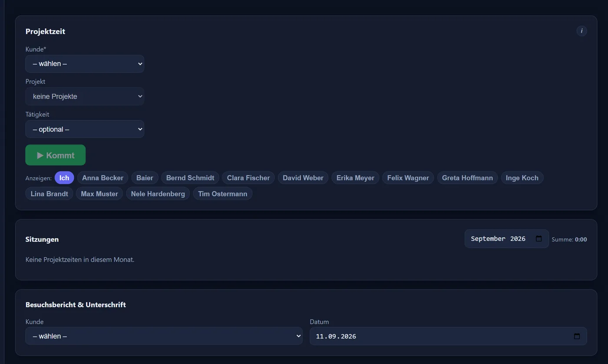This screenshot has height=364, width=608.
Task: Show entries for Felix Wagner
Action: point(408,178)
